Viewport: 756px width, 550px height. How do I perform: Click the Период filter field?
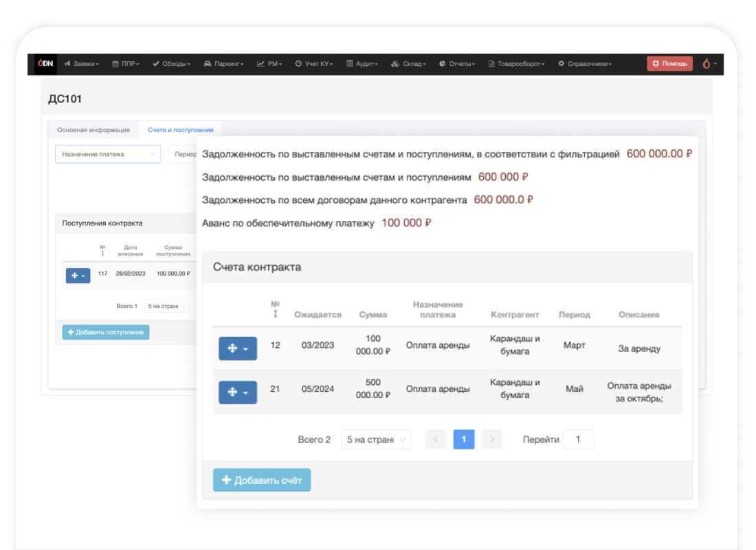click(x=184, y=155)
